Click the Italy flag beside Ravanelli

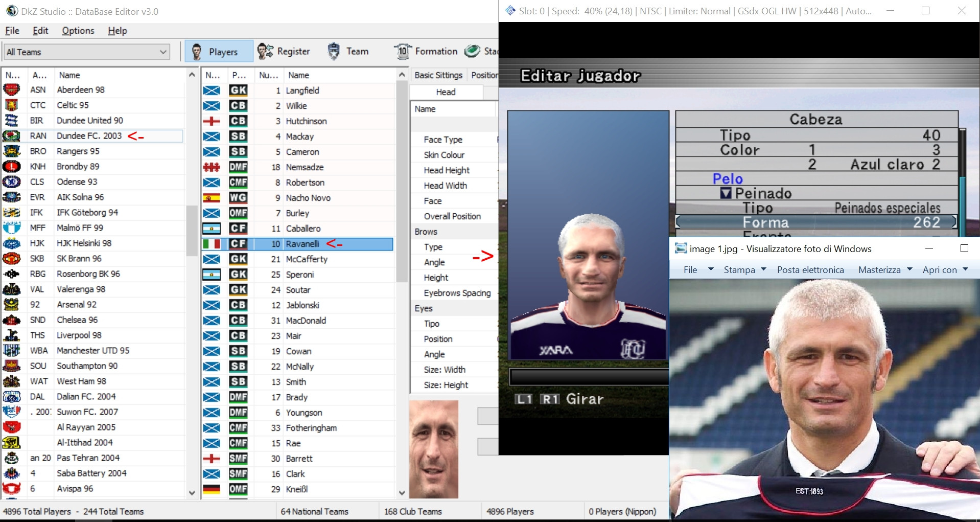click(212, 244)
